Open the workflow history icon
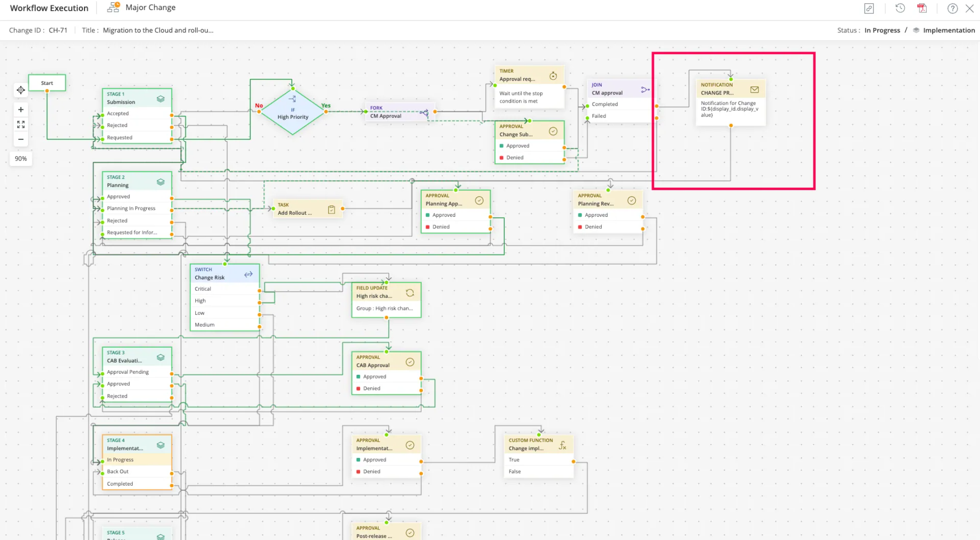 [900, 8]
